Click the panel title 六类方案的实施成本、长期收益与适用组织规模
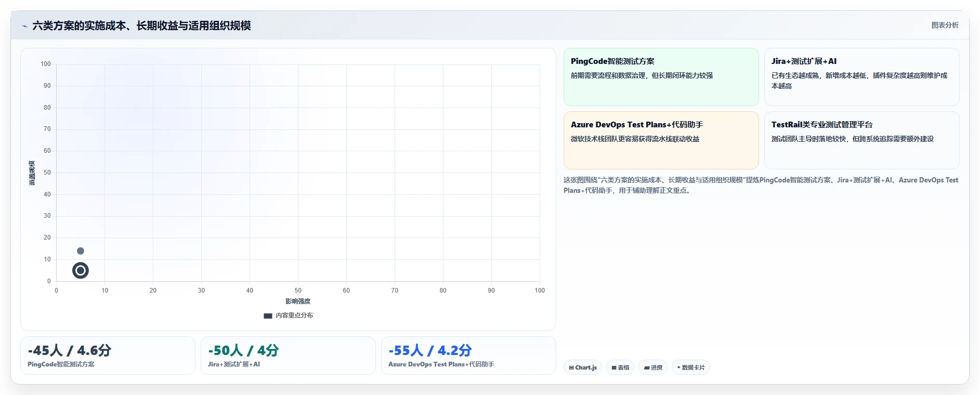The image size is (980, 395). coord(141,25)
